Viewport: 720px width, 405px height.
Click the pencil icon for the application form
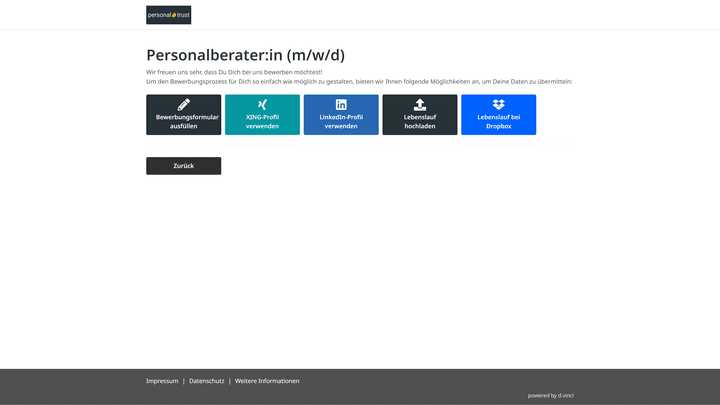click(183, 104)
